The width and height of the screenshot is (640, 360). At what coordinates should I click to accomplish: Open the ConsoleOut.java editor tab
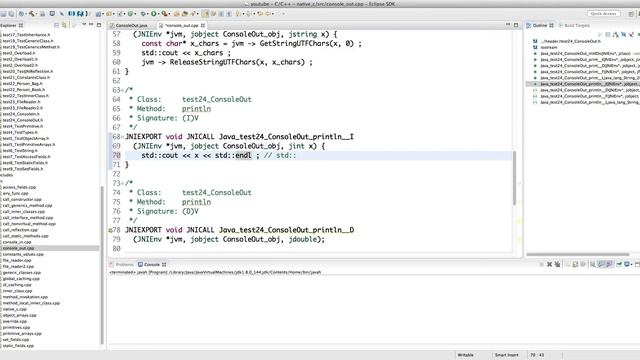click(131, 25)
